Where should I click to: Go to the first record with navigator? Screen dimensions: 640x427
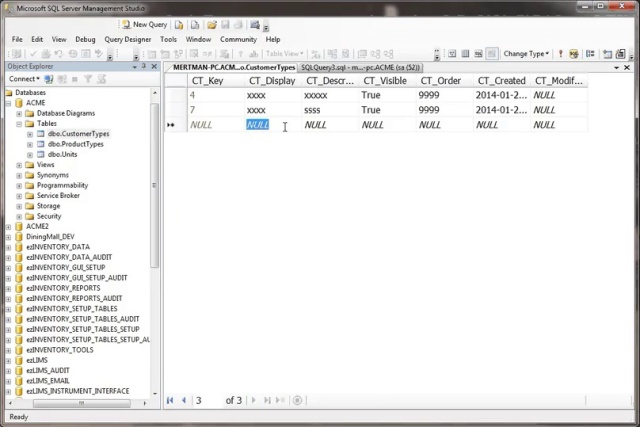pos(170,400)
